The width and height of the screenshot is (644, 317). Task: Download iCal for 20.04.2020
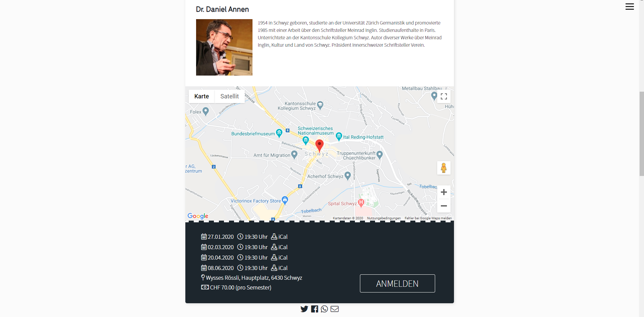click(x=279, y=258)
